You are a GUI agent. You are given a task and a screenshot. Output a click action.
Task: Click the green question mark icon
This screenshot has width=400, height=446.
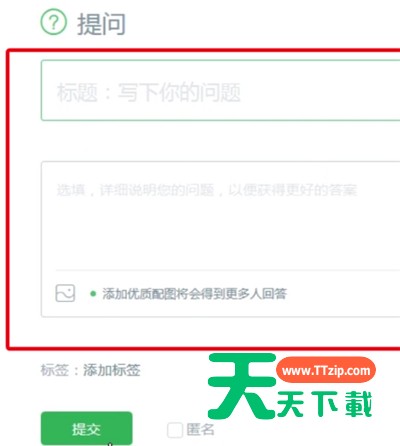[x=54, y=22]
